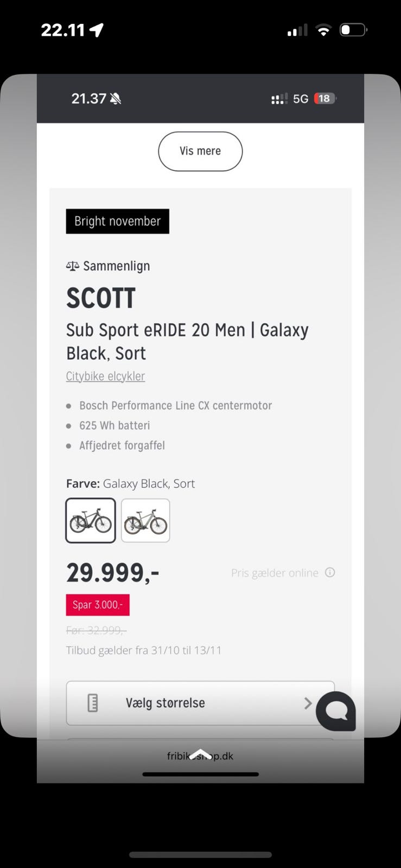This screenshot has height=868, width=401.
Task: Click the ruler icon in Vælg størrelse
Action: coord(93,703)
